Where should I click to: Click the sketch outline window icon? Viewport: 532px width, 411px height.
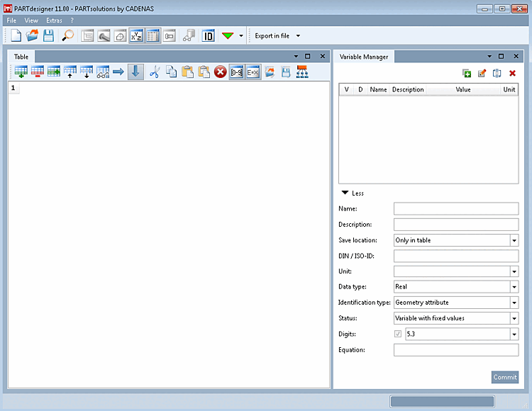(x=120, y=35)
